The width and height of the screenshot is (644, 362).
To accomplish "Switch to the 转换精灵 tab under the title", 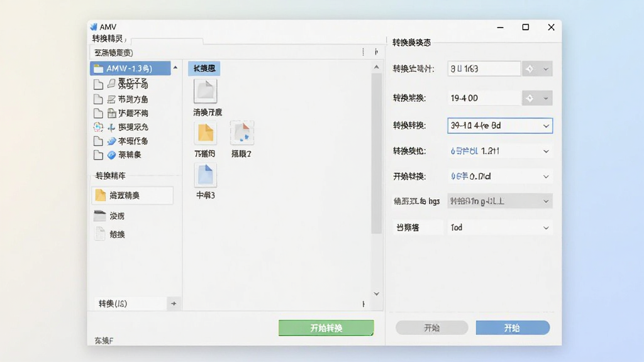I will pos(108,38).
